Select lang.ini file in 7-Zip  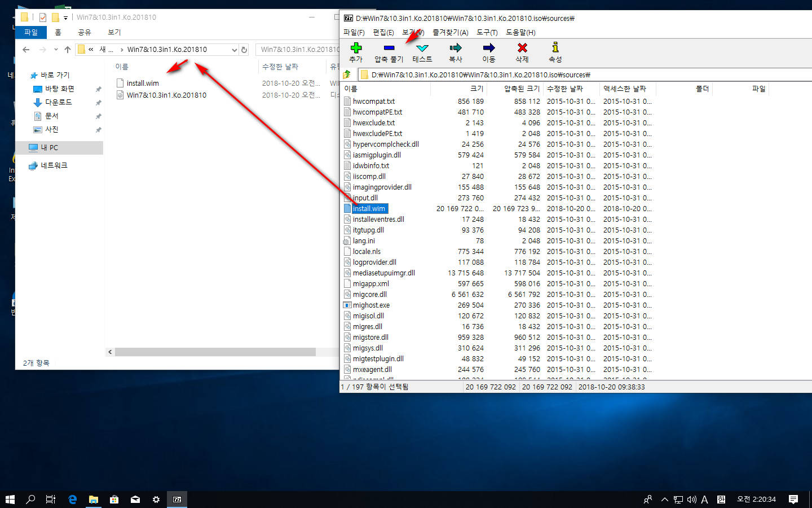[x=364, y=241]
